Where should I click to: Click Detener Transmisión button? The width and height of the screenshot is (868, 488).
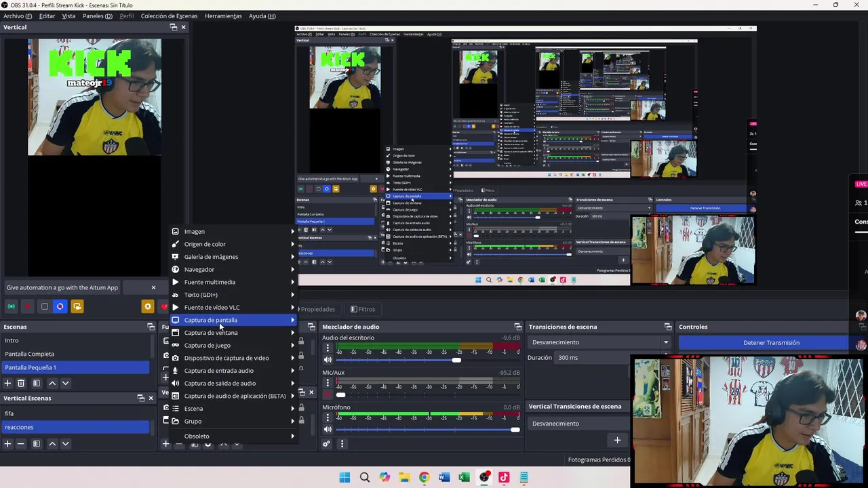click(x=771, y=342)
